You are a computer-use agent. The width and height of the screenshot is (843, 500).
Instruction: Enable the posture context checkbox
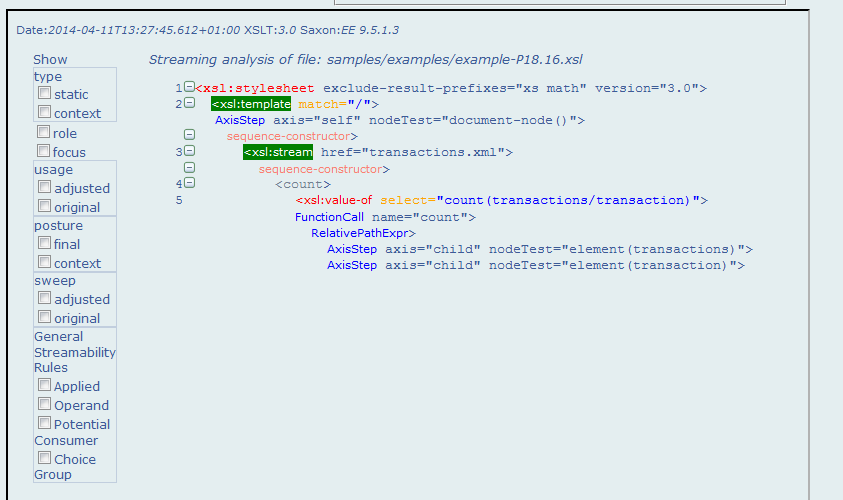(45, 262)
